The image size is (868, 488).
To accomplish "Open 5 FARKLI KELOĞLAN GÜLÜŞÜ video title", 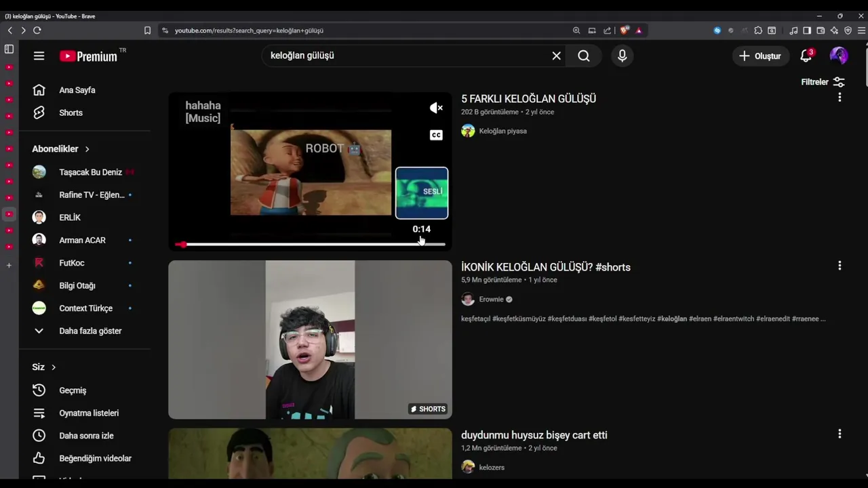I will pyautogui.click(x=528, y=99).
